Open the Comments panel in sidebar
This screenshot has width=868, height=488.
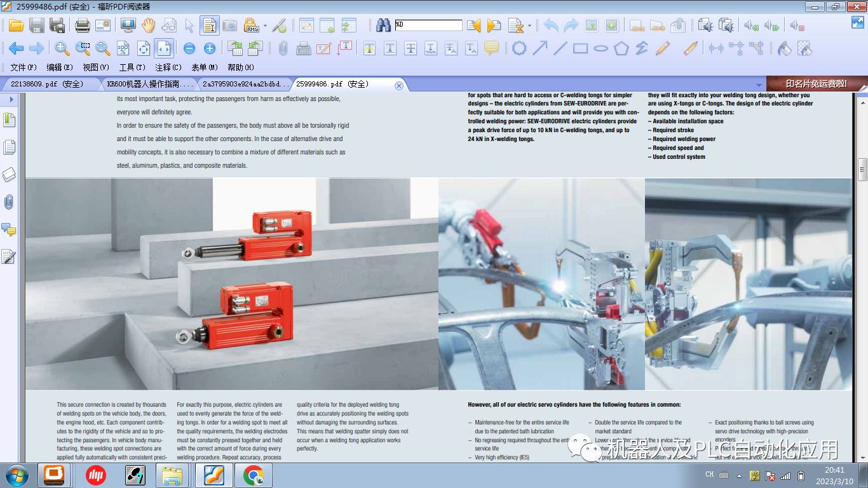coord(9,229)
